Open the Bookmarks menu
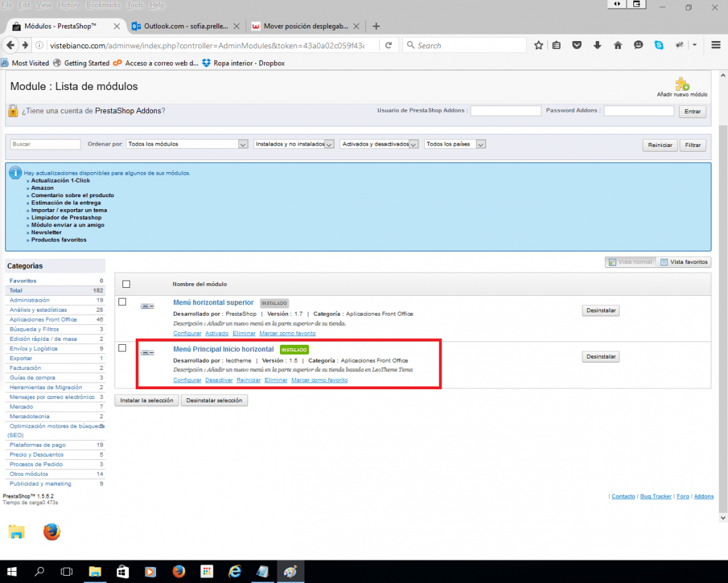The height and width of the screenshot is (583, 728). 103,5
